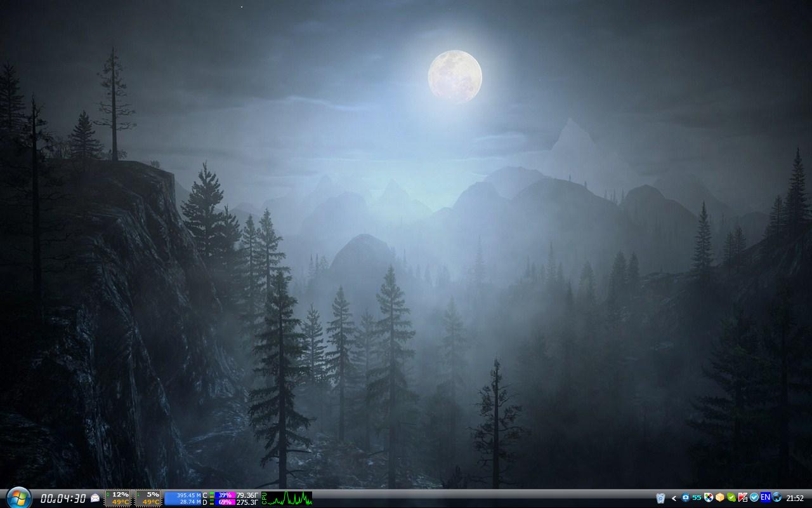Open the mail envelope icon in taskbar
The height and width of the screenshot is (508, 812).
click(x=95, y=498)
